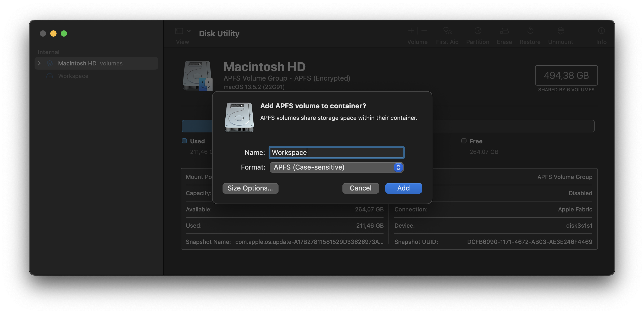Open the Format popup menu

coord(336,167)
